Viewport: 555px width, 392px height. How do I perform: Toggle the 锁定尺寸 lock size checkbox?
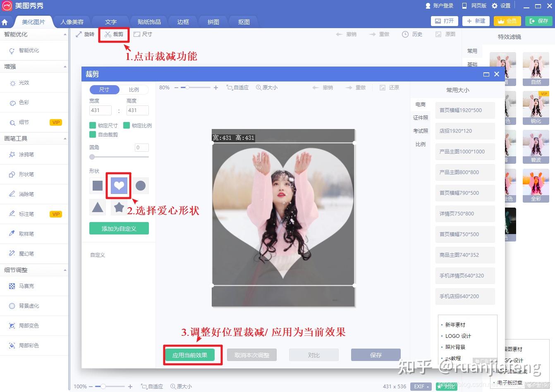(x=93, y=125)
